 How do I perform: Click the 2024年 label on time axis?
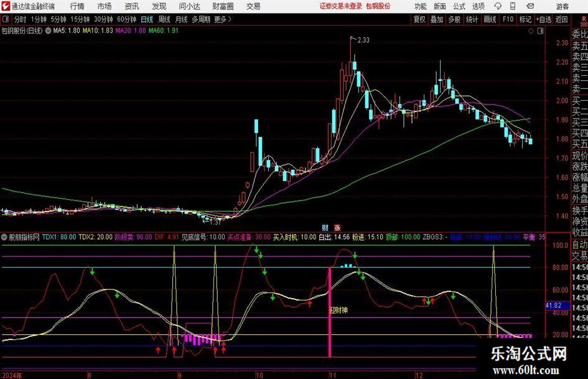[x=12, y=375]
